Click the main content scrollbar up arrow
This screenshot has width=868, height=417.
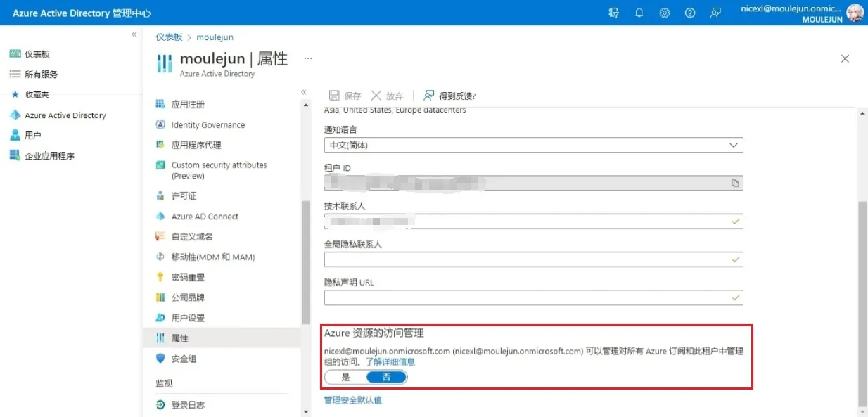coord(862,113)
